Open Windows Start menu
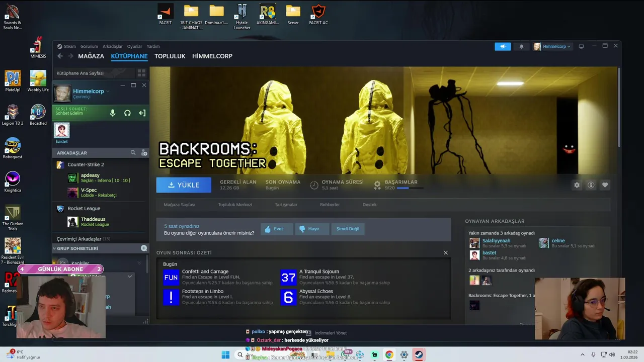The image size is (644, 362). (x=225, y=354)
